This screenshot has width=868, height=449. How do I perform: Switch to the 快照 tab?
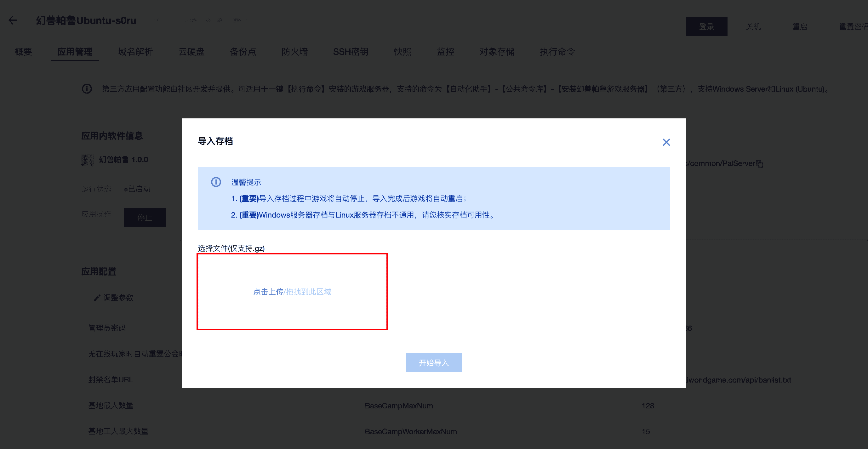pos(403,52)
